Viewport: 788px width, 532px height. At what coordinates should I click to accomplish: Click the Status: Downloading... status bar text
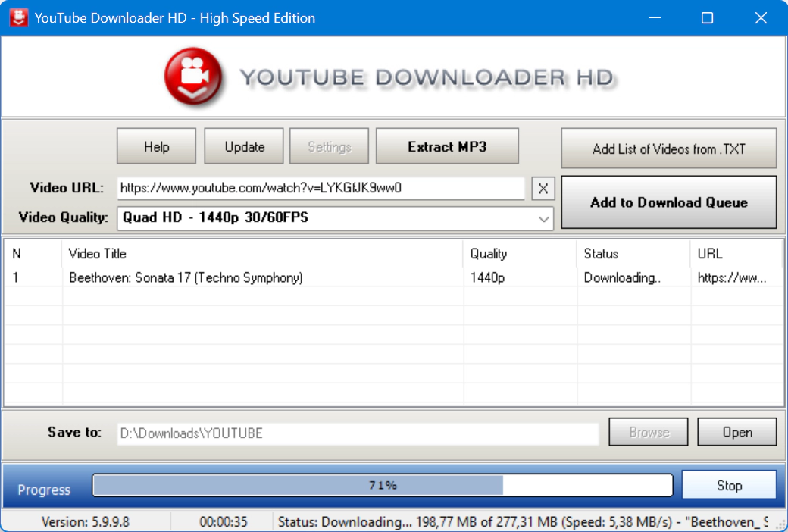(523, 522)
